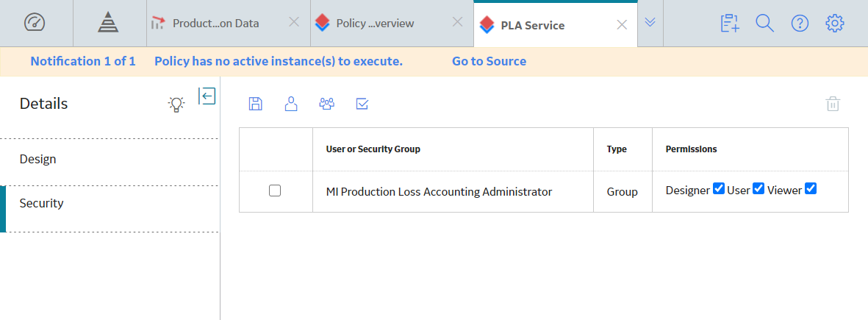Expand the tab overflow double-chevron

pos(650,22)
